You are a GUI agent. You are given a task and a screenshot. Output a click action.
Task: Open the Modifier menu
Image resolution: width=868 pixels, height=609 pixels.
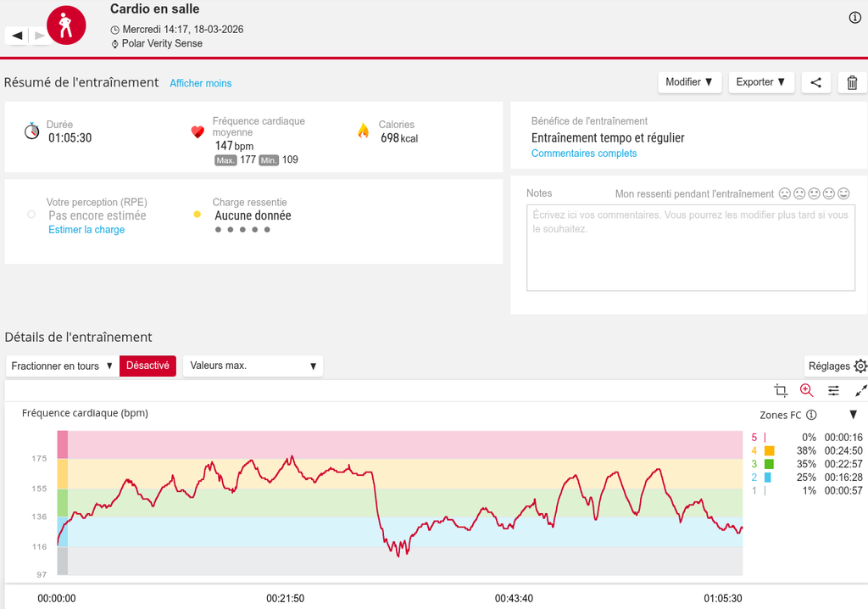coord(689,82)
